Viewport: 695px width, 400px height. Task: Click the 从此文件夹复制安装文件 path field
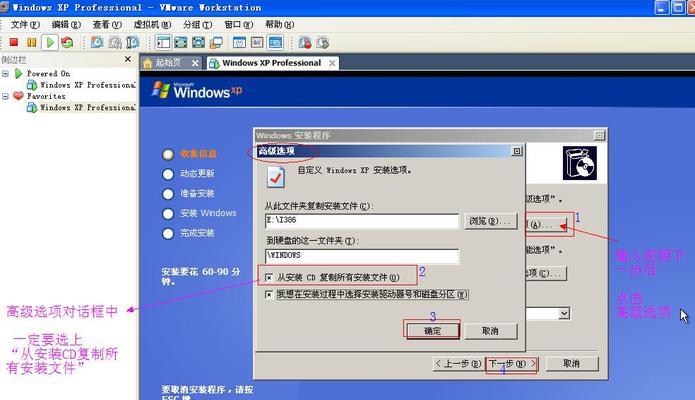(x=362, y=221)
